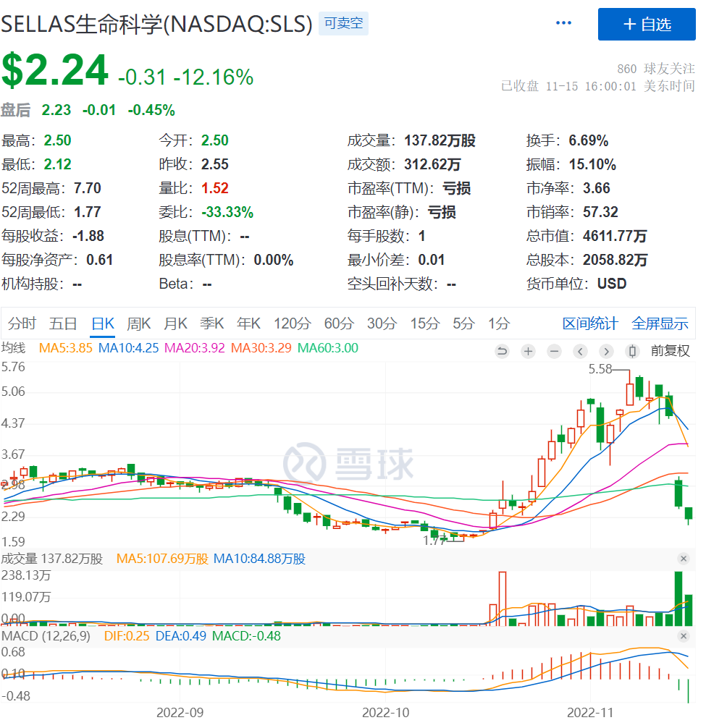Click the 换手 6.69% value
The height and width of the screenshot is (728, 706).
pos(589,140)
